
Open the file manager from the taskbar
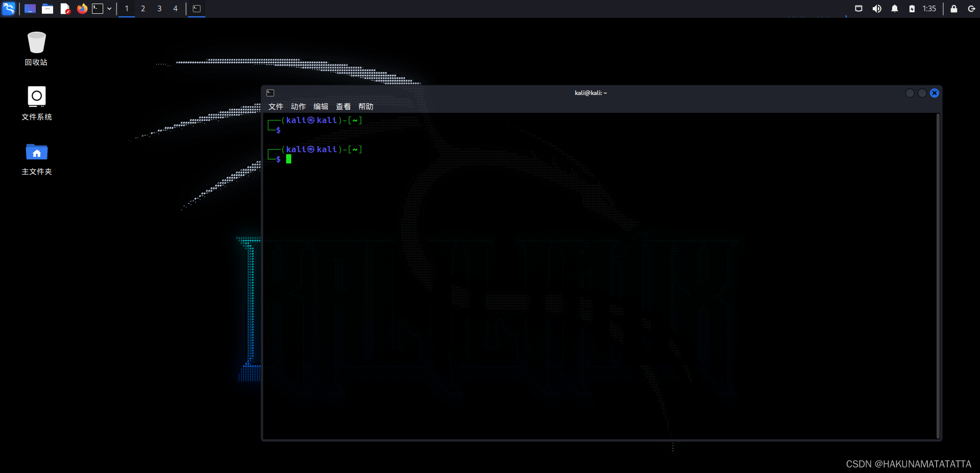47,9
